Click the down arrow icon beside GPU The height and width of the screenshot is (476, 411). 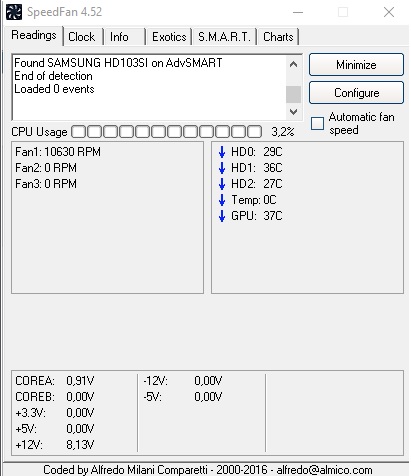[222, 216]
